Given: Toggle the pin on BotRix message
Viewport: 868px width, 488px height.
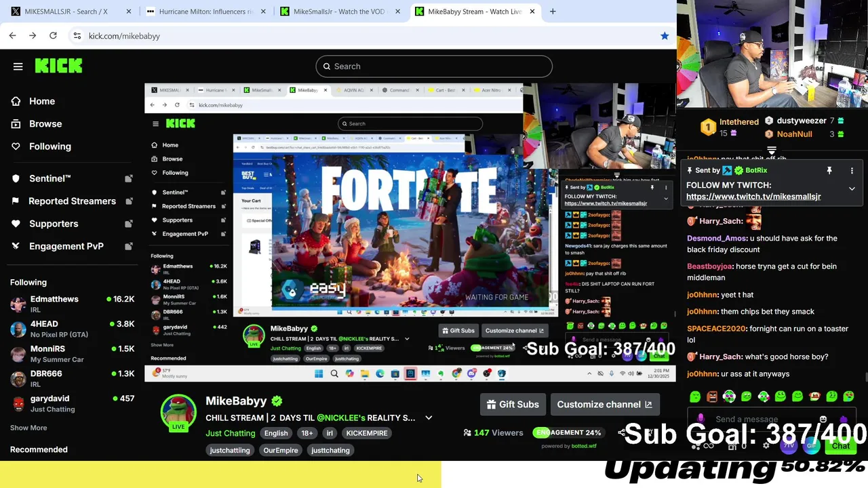Looking at the screenshot, I should (x=829, y=171).
